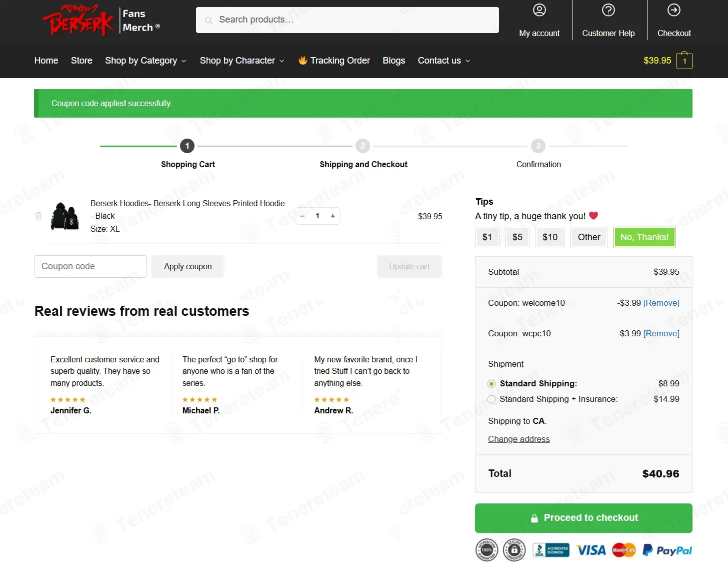Click Andrew R. review name

(333, 410)
